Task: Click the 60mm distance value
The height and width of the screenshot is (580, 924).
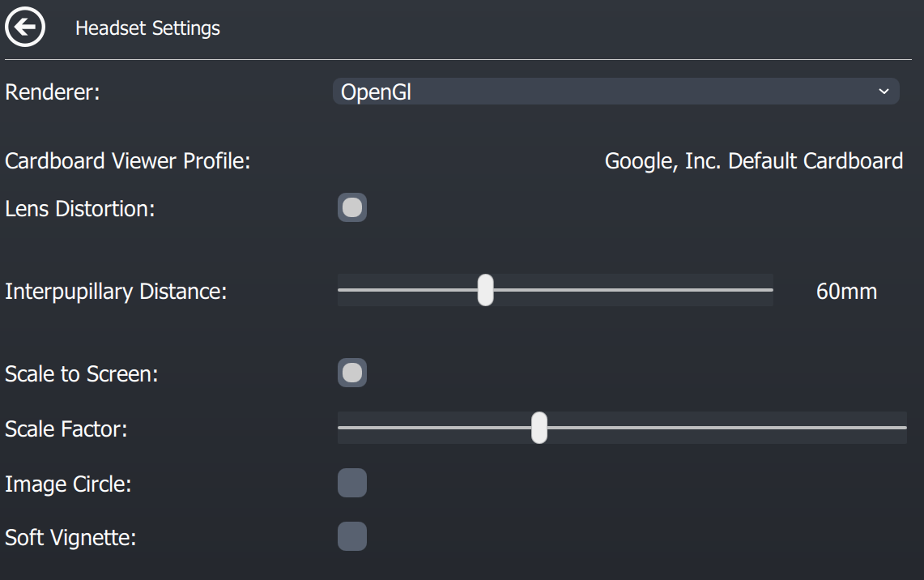Action: (846, 292)
